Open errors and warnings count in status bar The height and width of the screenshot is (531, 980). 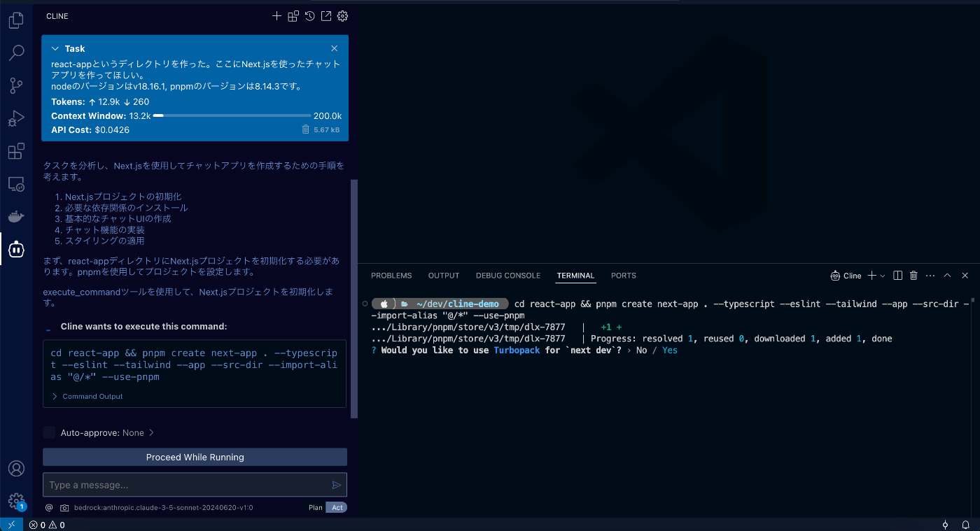click(x=47, y=525)
